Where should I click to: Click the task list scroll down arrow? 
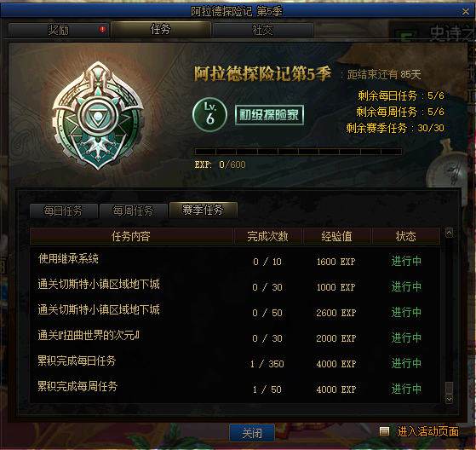pyautogui.click(x=449, y=399)
